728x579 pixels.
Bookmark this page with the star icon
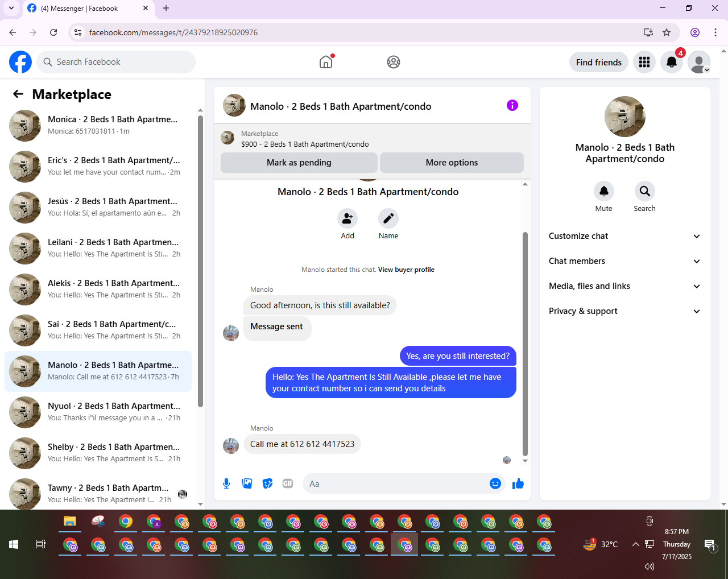(667, 32)
